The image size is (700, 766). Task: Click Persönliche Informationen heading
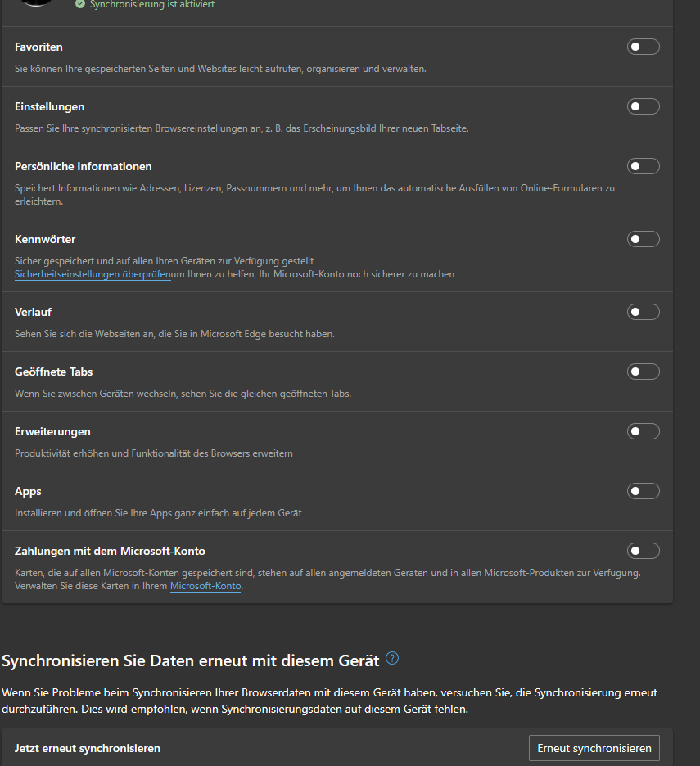pos(84,167)
